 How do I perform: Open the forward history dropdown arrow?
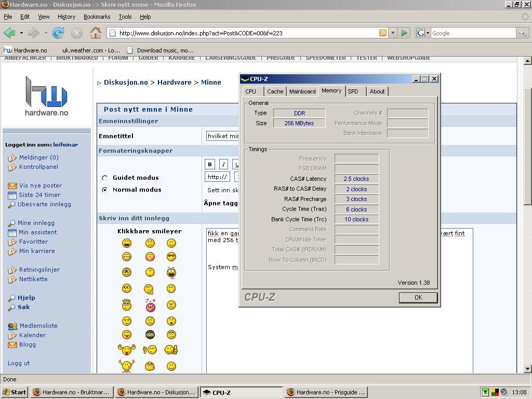46,33
